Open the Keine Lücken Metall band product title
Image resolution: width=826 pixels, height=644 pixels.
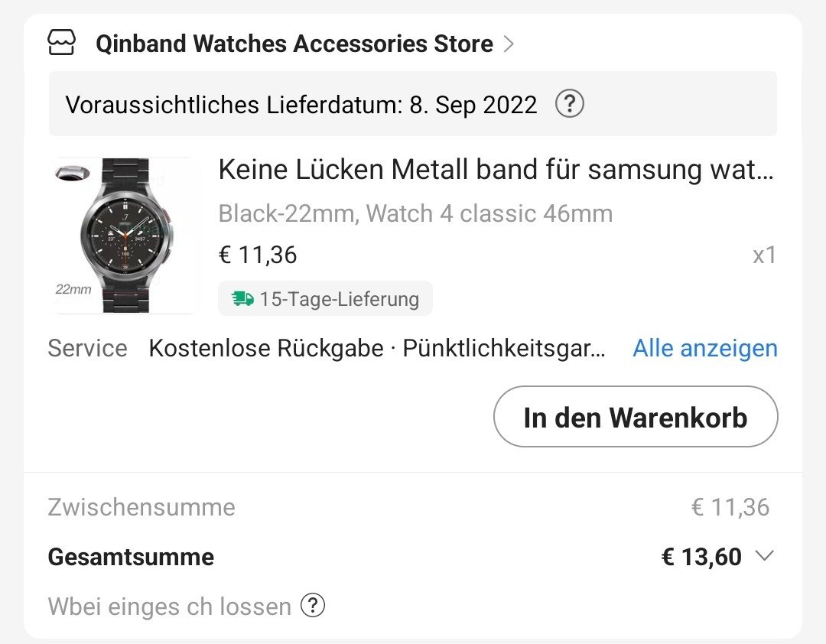click(x=496, y=170)
